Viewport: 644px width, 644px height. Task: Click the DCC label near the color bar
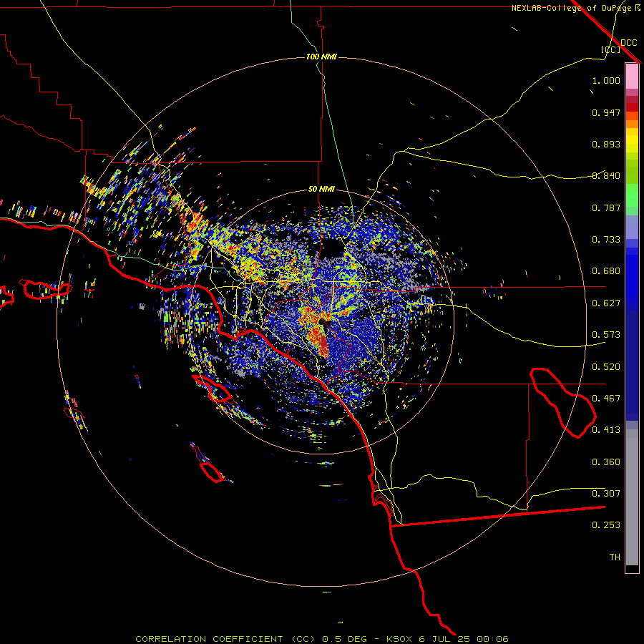[629, 43]
